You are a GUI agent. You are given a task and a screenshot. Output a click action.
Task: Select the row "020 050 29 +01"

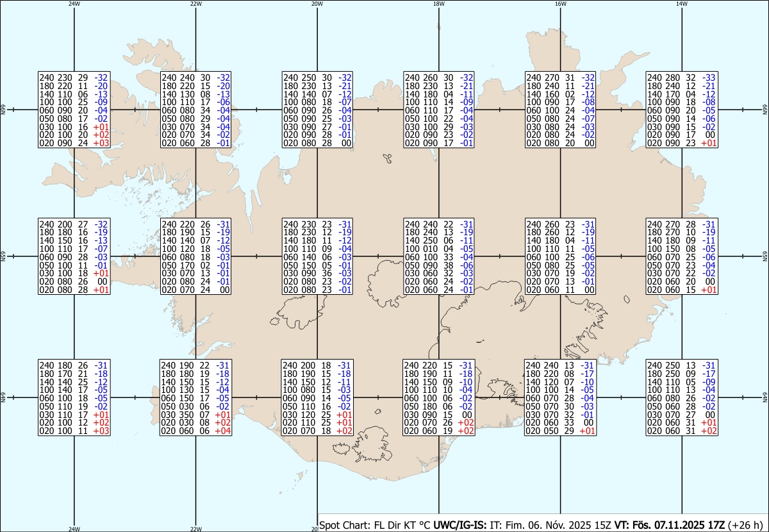(561, 431)
